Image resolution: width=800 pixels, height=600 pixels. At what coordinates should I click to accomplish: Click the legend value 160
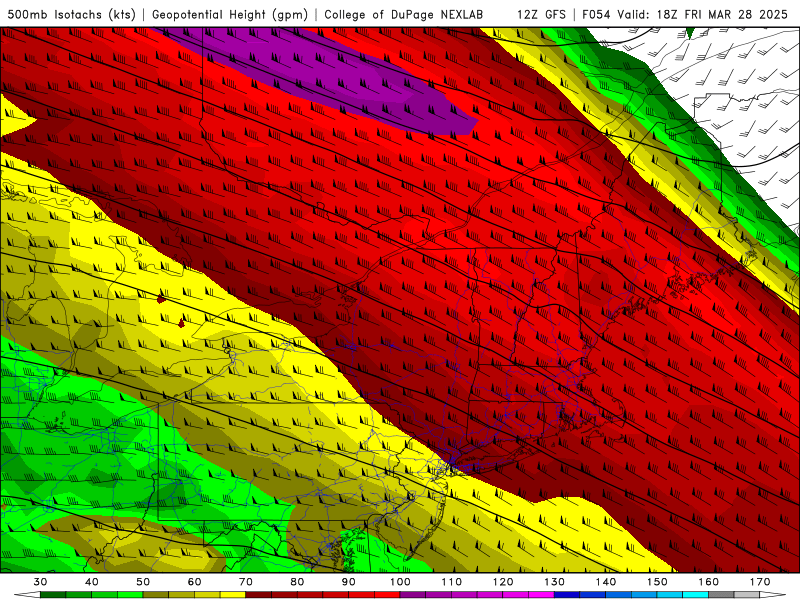(x=709, y=582)
